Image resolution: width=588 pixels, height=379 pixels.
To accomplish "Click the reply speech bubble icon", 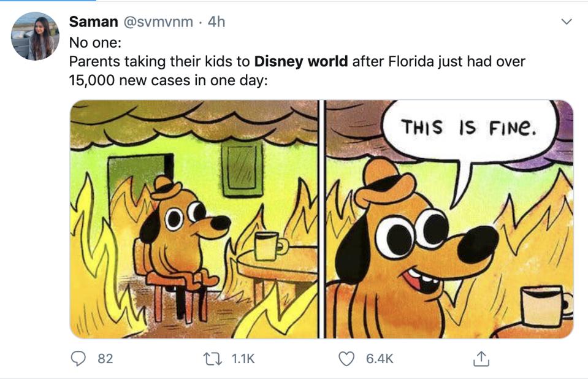I will pyautogui.click(x=78, y=358).
